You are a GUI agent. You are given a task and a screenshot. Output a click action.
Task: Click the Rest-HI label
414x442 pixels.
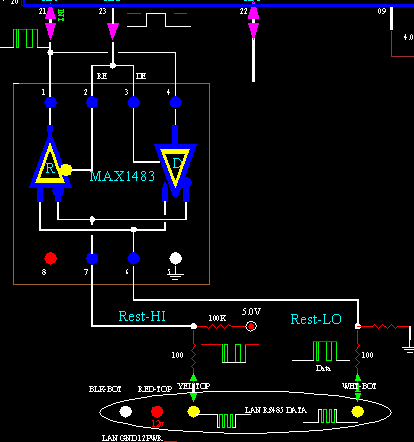[142, 316]
